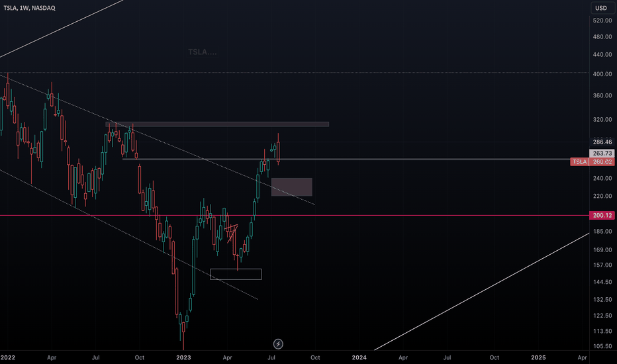Click the 113.50 price axis value
Screen dimensions: 617x364
tap(602, 332)
